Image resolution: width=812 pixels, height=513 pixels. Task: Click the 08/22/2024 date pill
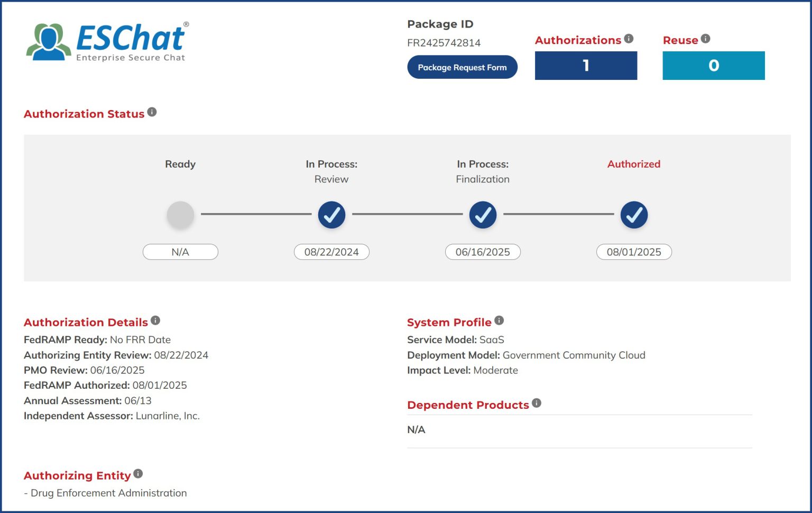pos(331,252)
